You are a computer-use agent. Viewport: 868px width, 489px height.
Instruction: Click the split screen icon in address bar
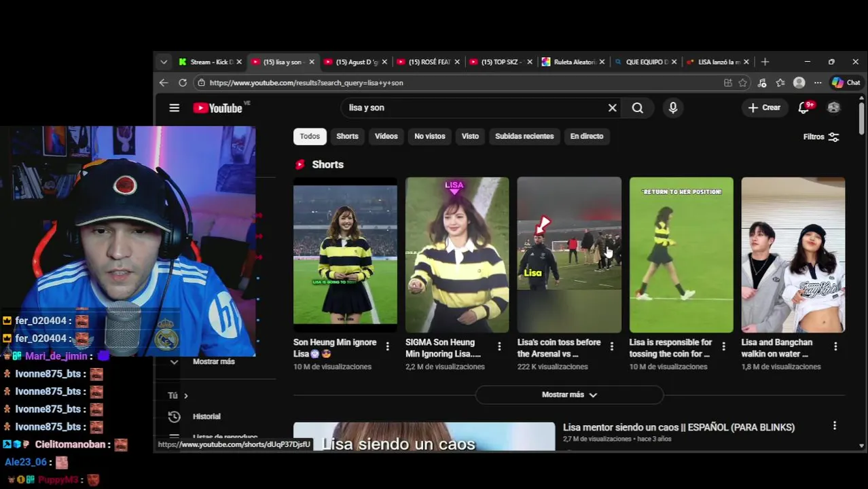pyautogui.click(x=728, y=82)
